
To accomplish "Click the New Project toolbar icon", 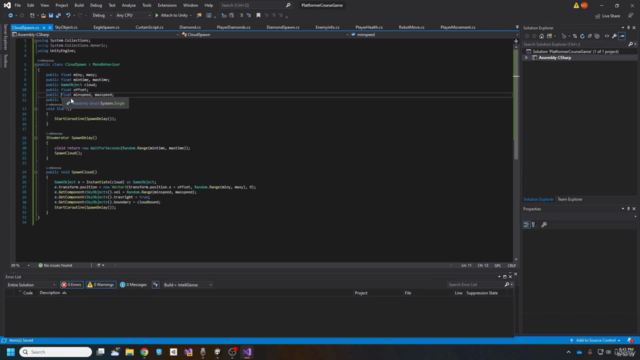I will (x=32, y=16).
